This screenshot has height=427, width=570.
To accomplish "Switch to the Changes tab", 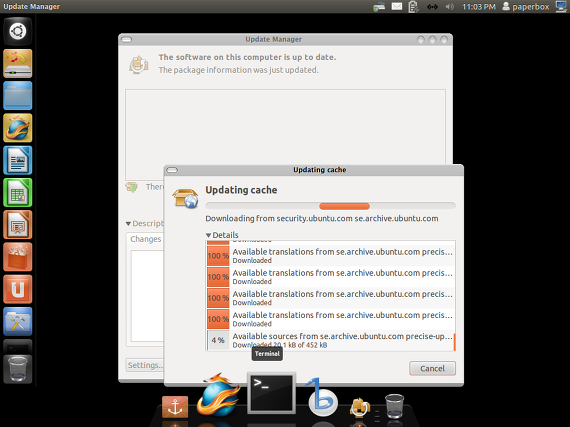I will click(x=146, y=239).
